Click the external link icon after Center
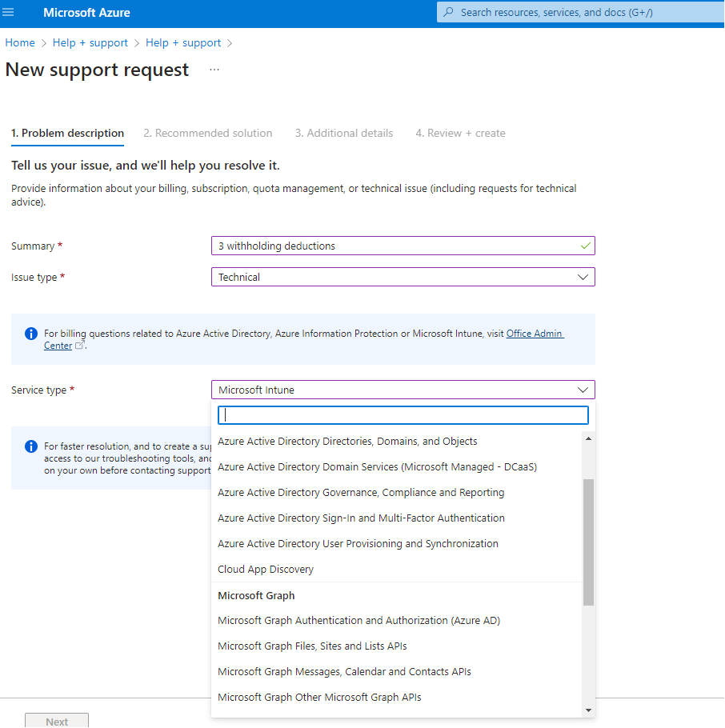 [79, 345]
